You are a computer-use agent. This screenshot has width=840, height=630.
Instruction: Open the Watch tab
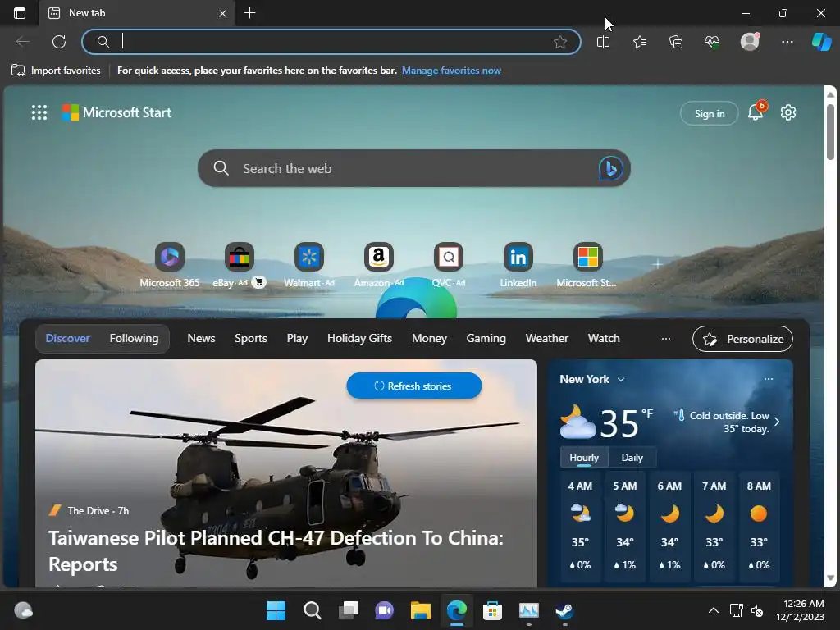pos(604,338)
